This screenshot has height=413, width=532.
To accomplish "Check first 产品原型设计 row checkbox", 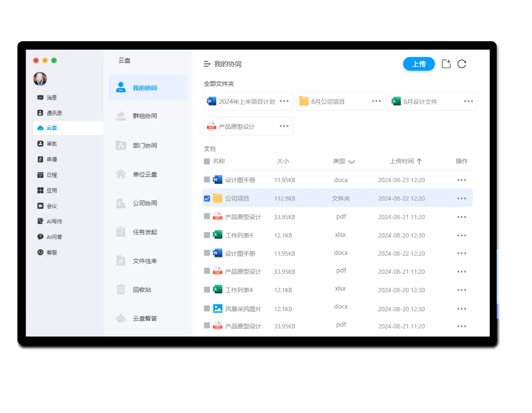I will [x=207, y=217].
